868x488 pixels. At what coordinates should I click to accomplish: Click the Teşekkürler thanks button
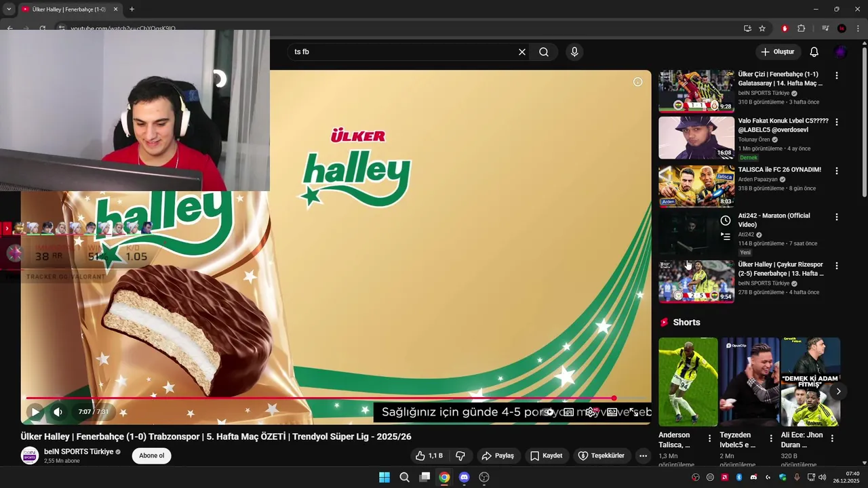[601, 456]
